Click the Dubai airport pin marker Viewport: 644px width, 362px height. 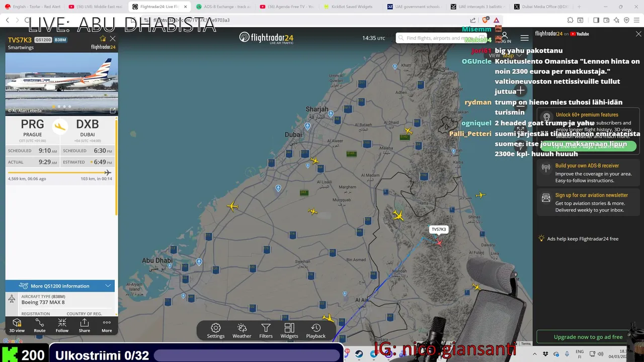coord(307,126)
